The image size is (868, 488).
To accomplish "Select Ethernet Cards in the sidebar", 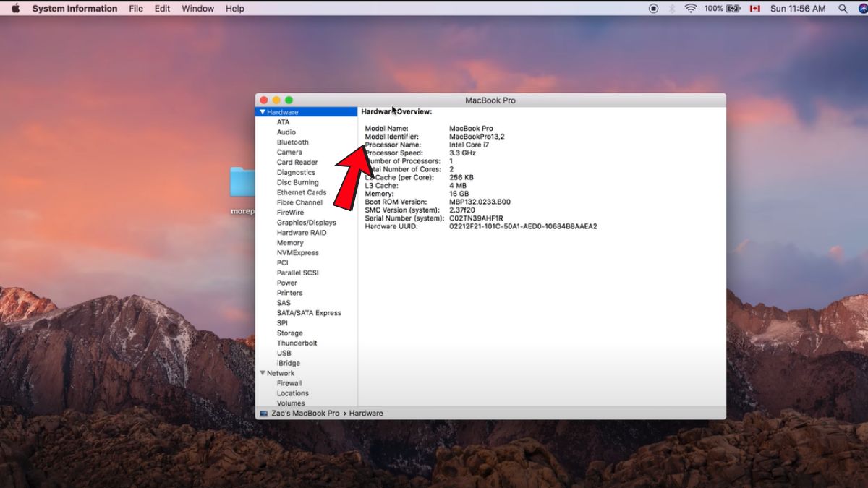I will click(x=302, y=193).
